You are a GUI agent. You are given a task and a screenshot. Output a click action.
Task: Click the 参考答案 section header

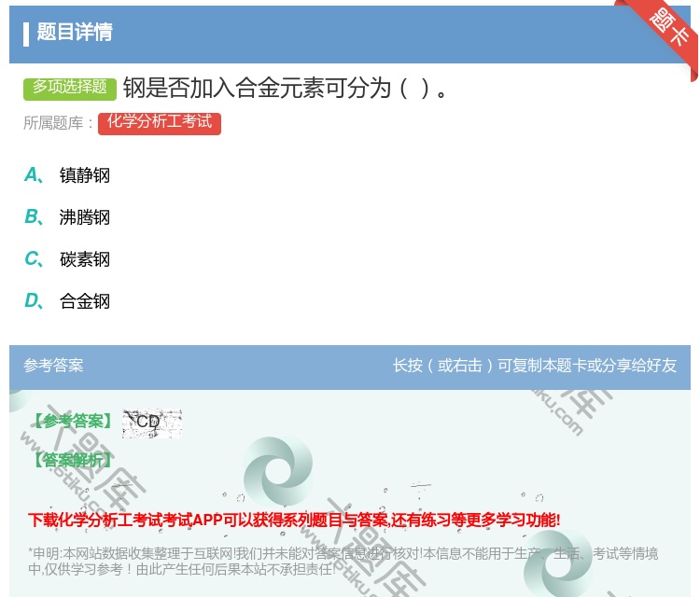(x=53, y=366)
